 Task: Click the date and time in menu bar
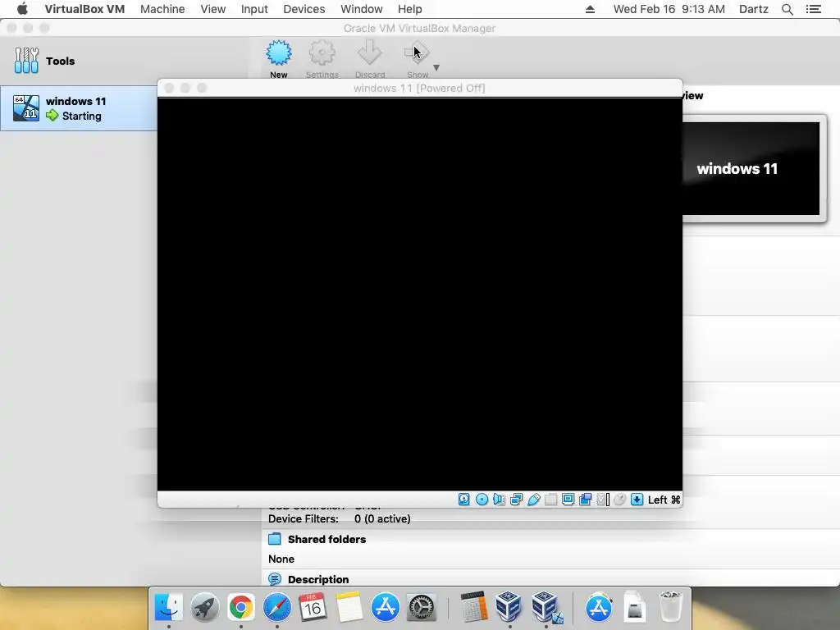click(669, 9)
